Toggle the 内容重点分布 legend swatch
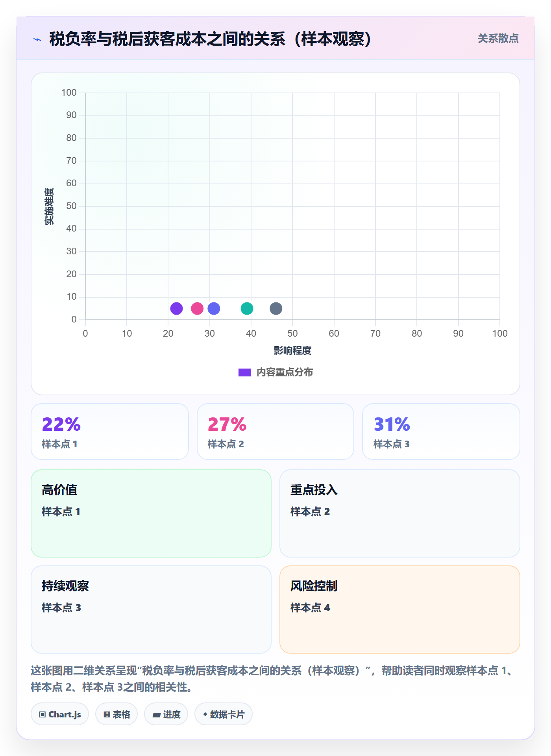The width and height of the screenshot is (551, 756). pyautogui.click(x=244, y=372)
